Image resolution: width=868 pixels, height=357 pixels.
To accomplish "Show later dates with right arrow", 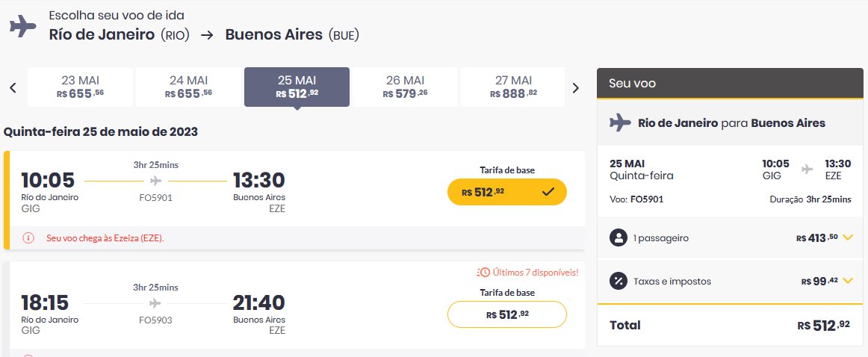I will [576, 87].
